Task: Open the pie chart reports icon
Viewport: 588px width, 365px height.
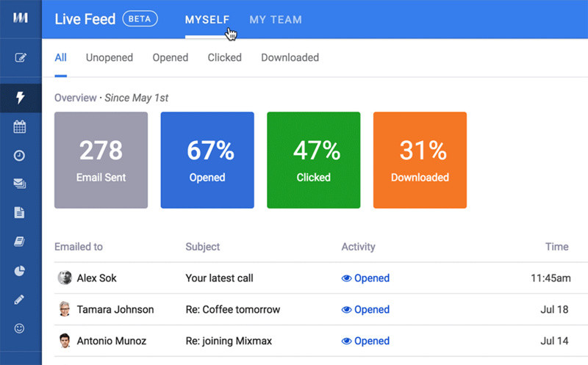Action: tap(20, 270)
